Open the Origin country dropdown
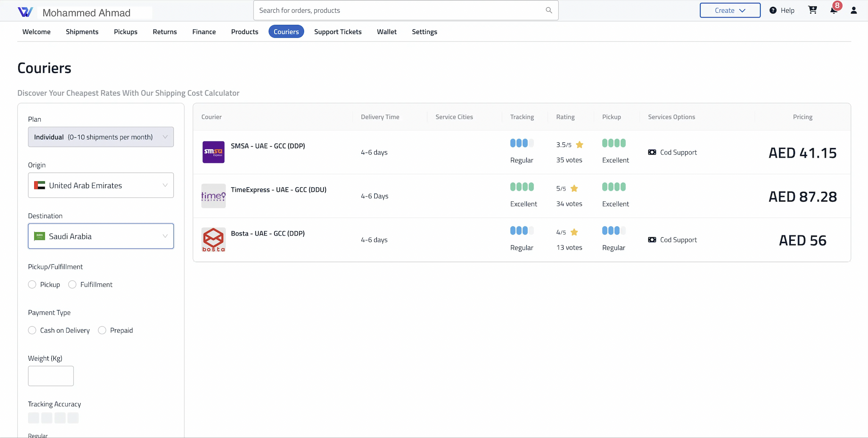The width and height of the screenshot is (868, 438). [101, 185]
